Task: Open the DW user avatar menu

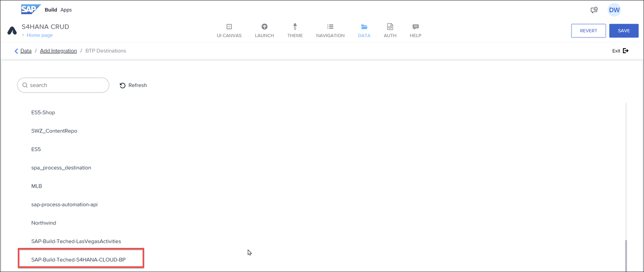Action: [x=614, y=10]
